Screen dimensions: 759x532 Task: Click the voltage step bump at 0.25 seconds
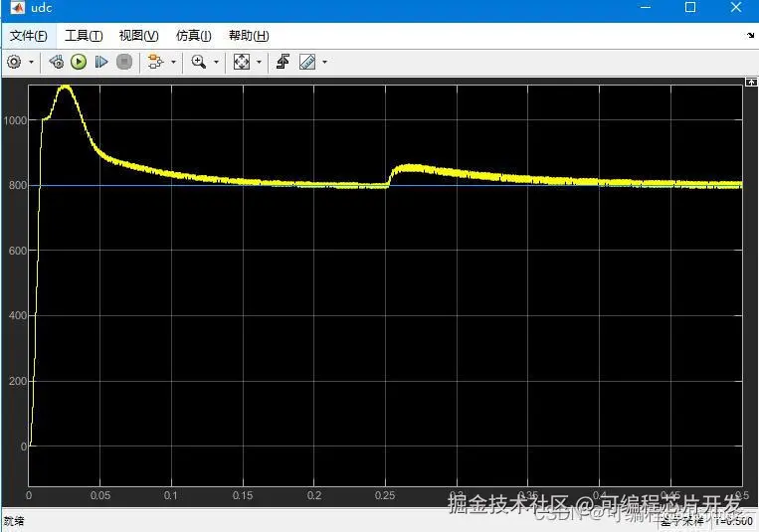[x=408, y=169]
